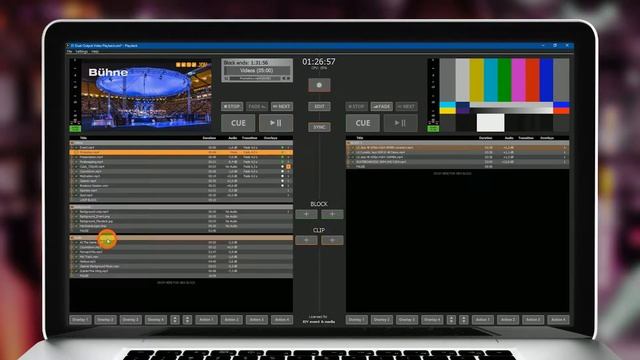The image size is (640, 360).
Task: Click the round-dot button below the clock
Action: pos(319,85)
